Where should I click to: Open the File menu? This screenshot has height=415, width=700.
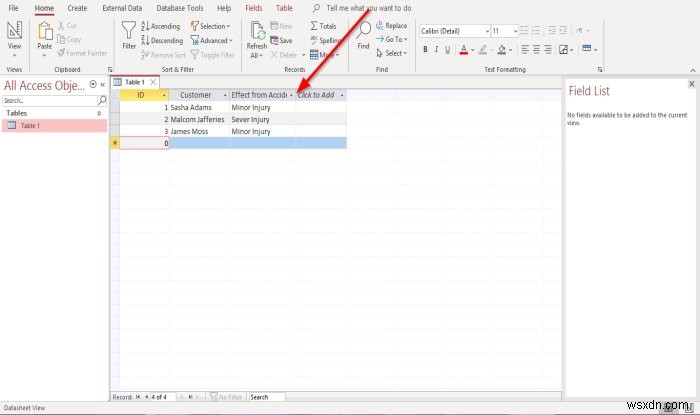pyautogui.click(x=13, y=8)
